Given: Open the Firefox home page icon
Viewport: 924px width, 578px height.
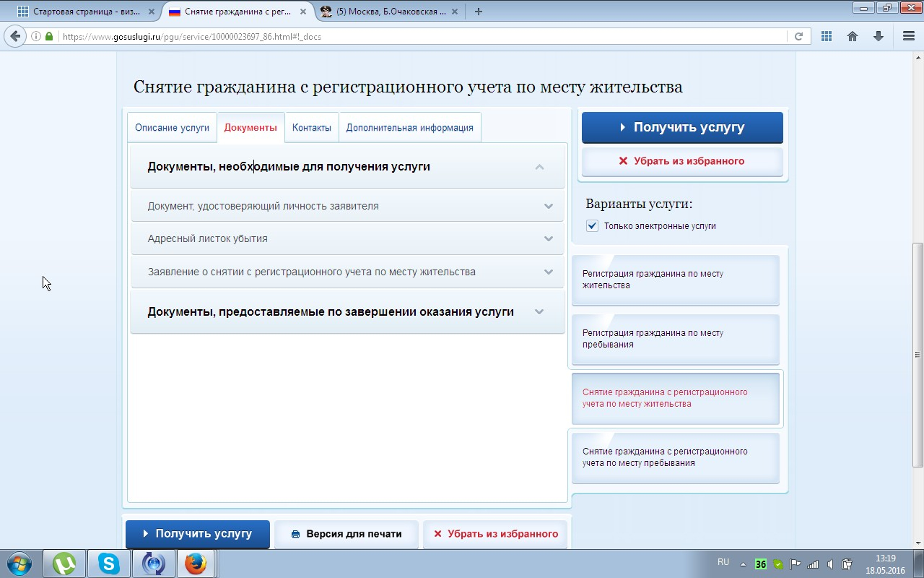Looking at the screenshot, I should [853, 36].
